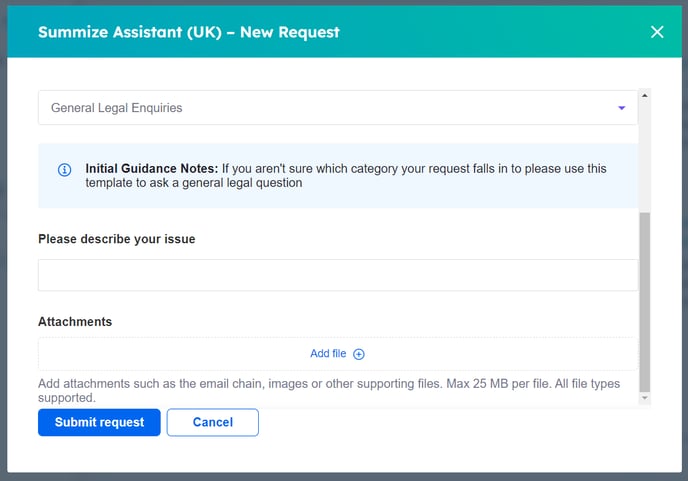Click the Summize Assistant (UK) dialog title
Image resolution: width=688 pixels, height=481 pixels.
click(x=189, y=32)
